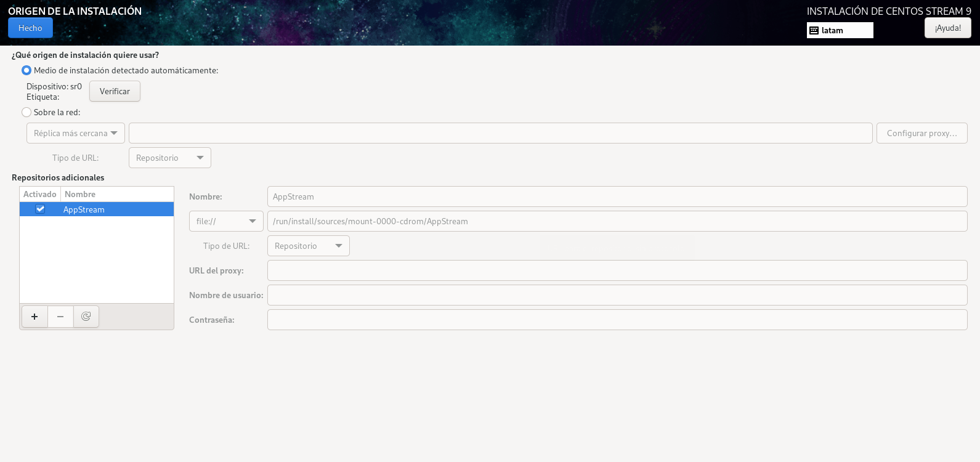
Task: Select automatically detected installation media option
Action: tap(26, 71)
